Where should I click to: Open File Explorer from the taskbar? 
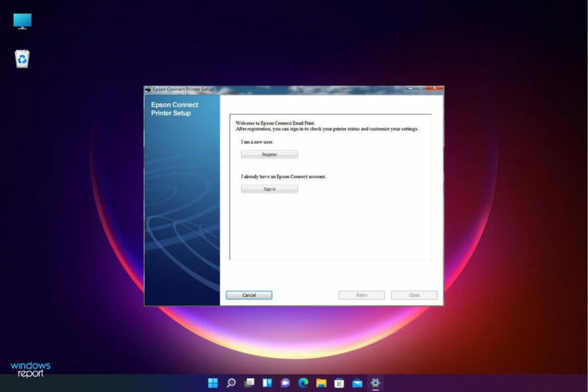point(321,383)
